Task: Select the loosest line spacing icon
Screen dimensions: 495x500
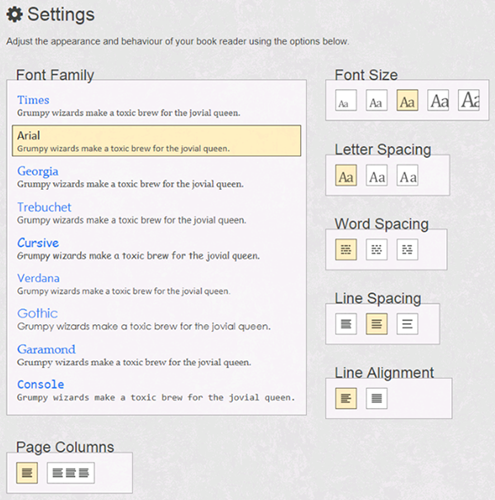Action: click(x=407, y=324)
